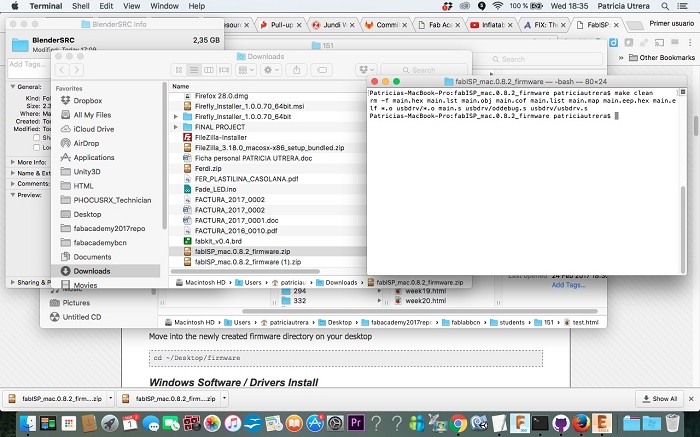Open the Apple menu
Image resolution: width=700 pixels, height=437 pixels.
pyautogui.click(x=14, y=6)
